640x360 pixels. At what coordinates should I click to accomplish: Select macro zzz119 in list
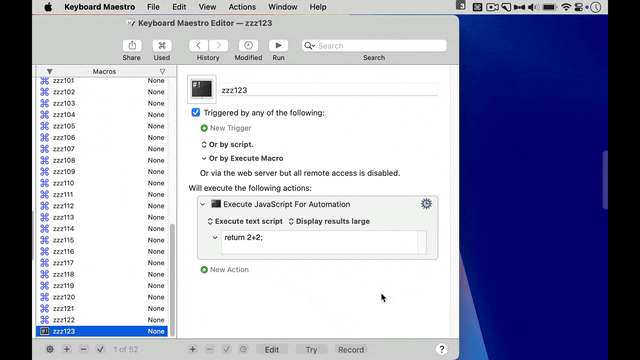(x=102, y=286)
